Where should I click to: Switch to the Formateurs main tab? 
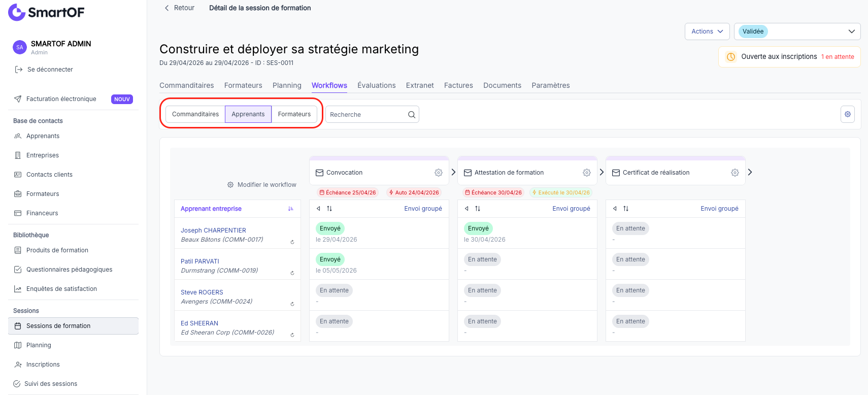point(243,85)
